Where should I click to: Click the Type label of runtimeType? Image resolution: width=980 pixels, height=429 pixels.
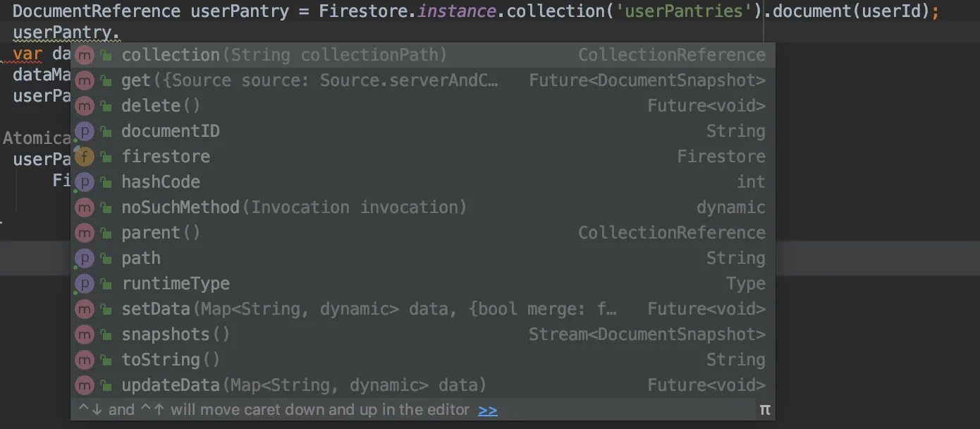[x=746, y=284]
